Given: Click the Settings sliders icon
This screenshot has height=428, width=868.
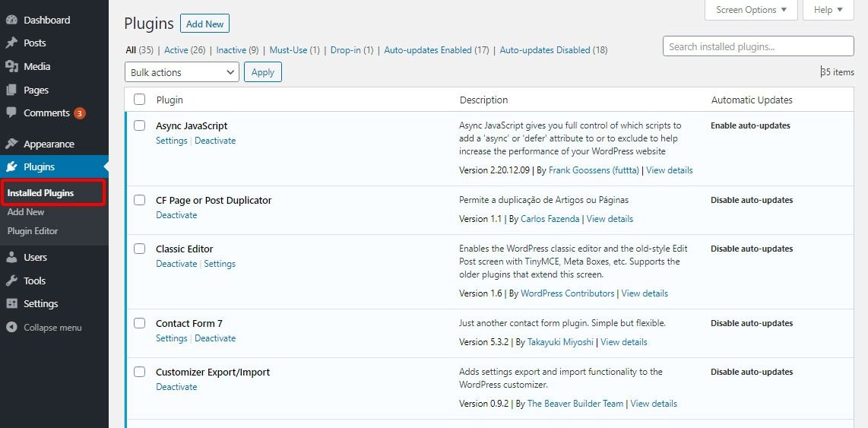Looking at the screenshot, I should pyautogui.click(x=11, y=304).
